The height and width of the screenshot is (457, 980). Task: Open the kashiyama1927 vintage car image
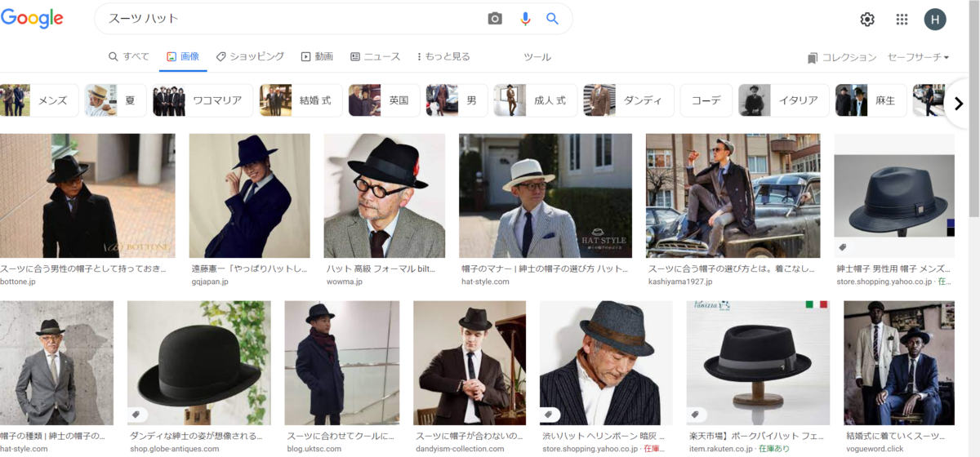click(x=733, y=196)
